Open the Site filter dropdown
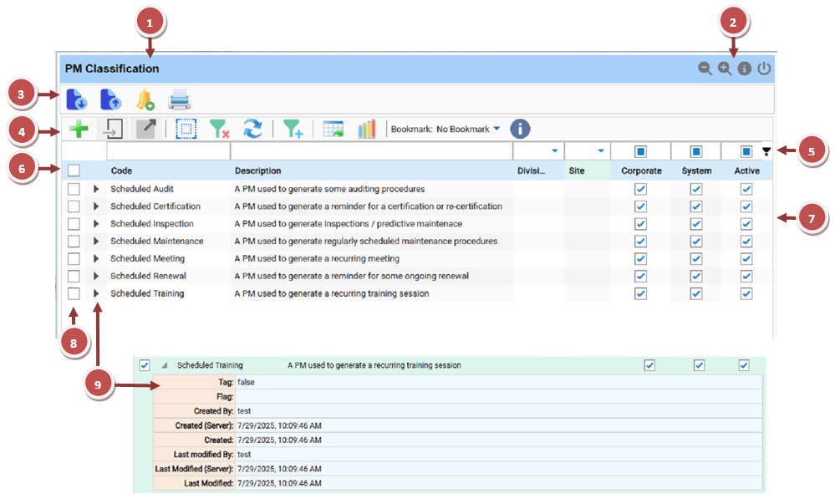This screenshot has width=835, height=504. 600,151
